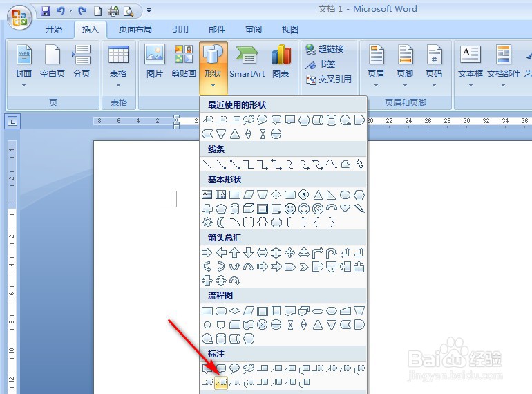532x394 pixels.
Task: Click the indent marker on horizontal ruler
Action: pos(176,122)
